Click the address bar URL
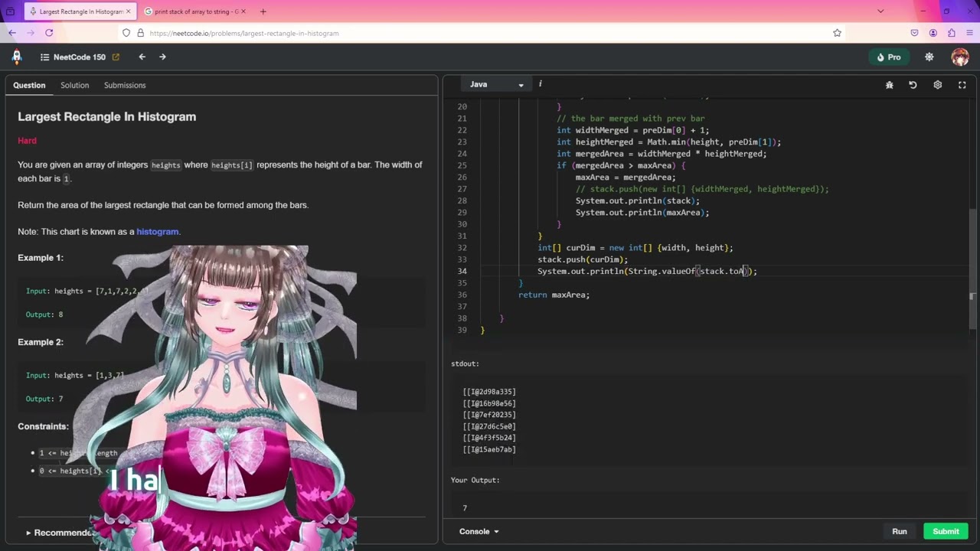 tap(244, 34)
